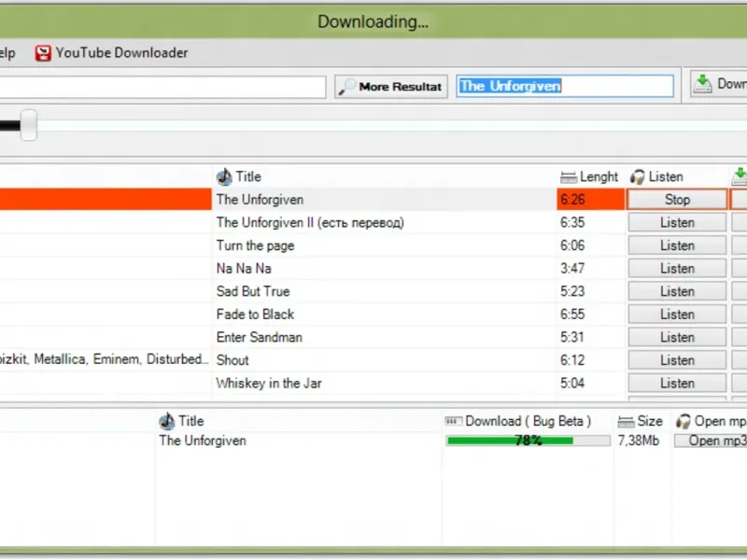Screen dimensions: 747x560
Task: Select the Turn the page title
Action: 255,245
